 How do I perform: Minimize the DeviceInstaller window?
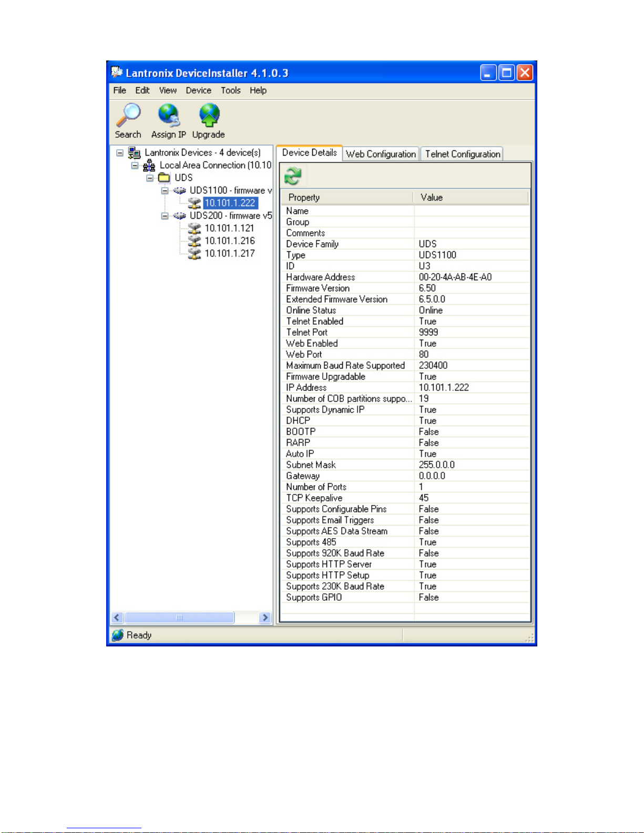[x=488, y=73]
